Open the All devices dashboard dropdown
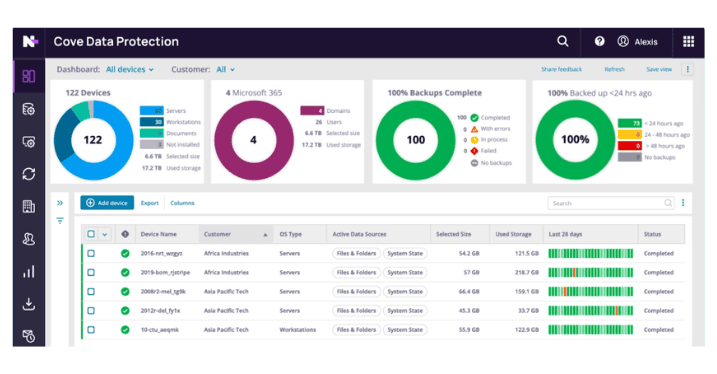 click(x=130, y=69)
